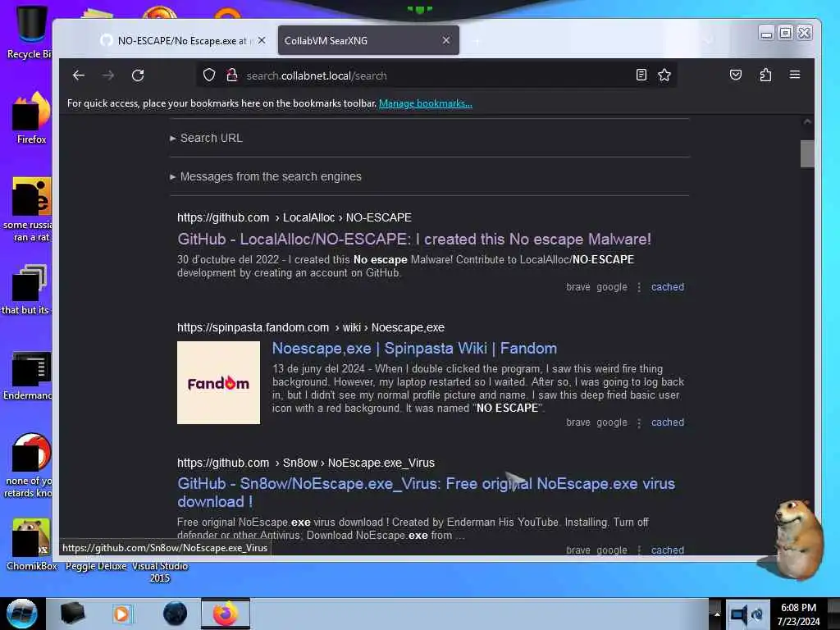Select the Recycle Bin desktop icon

[30, 32]
